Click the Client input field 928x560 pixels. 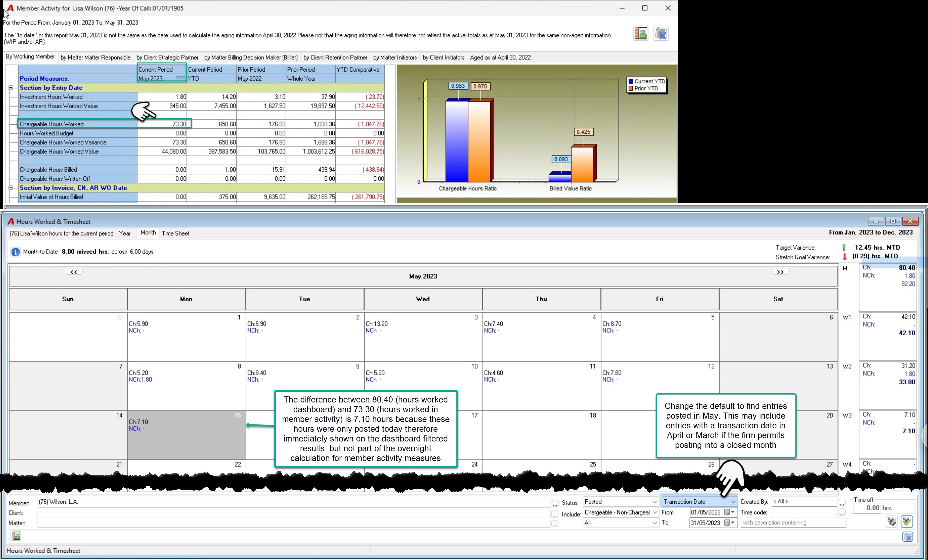pos(294,513)
